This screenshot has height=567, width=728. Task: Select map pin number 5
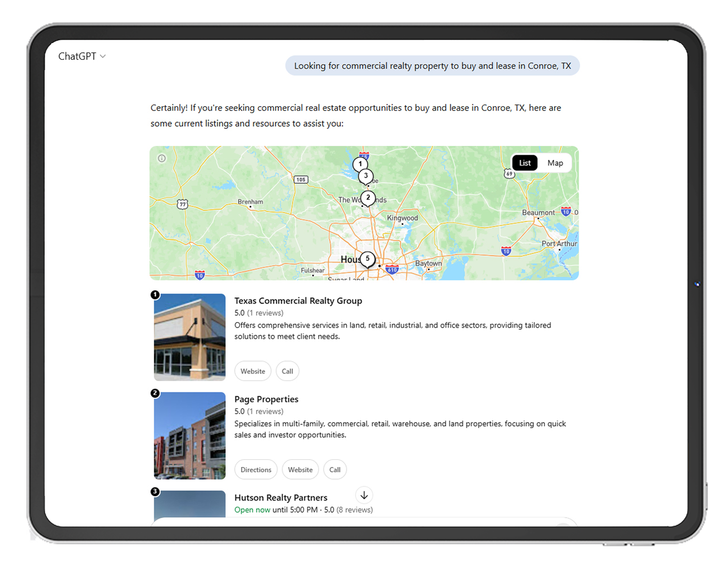(367, 259)
